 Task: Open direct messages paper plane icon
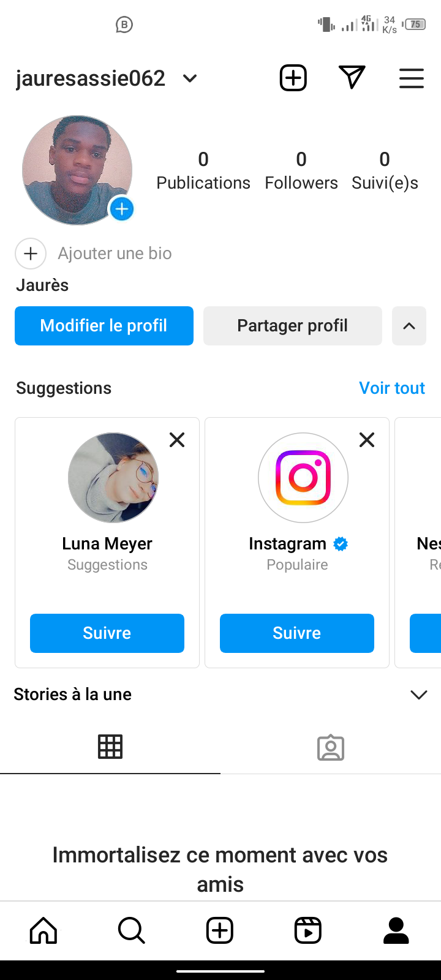pyautogui.click(x=352, y=77)
